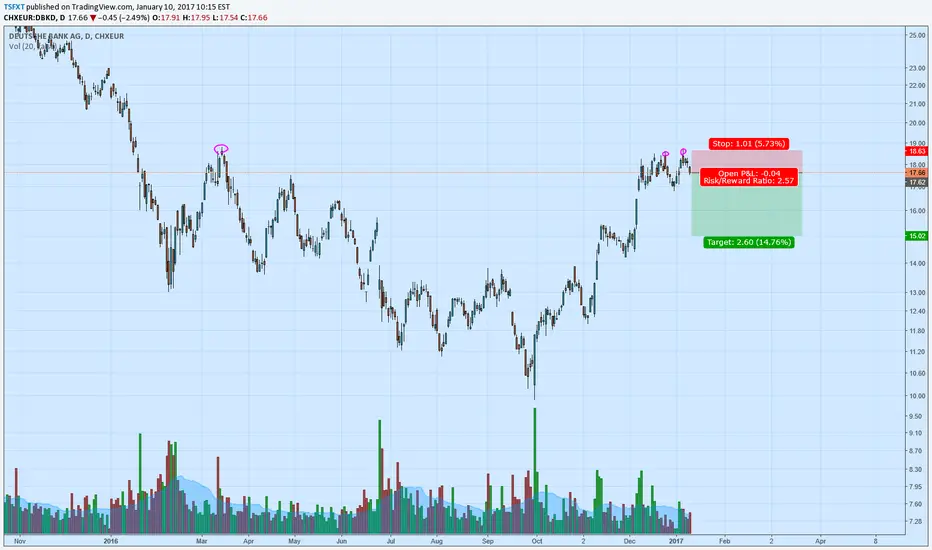The image size is (932, 550).
Task: Click the grey 17.62 price tag
Action: pyautogui.click(x=918, y=183)
